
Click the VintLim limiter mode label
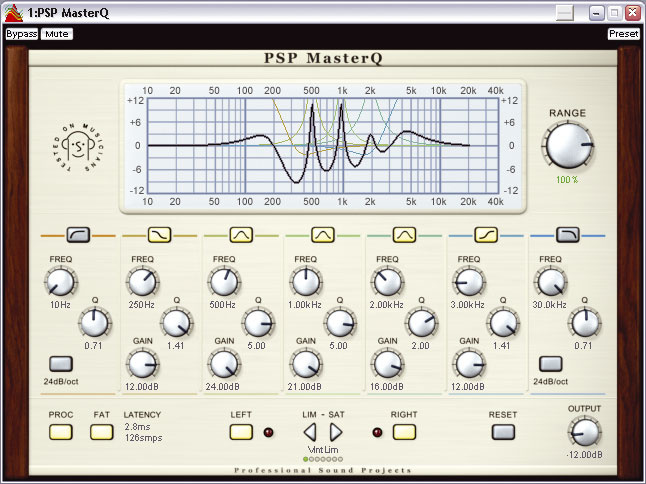pos(323,450)
